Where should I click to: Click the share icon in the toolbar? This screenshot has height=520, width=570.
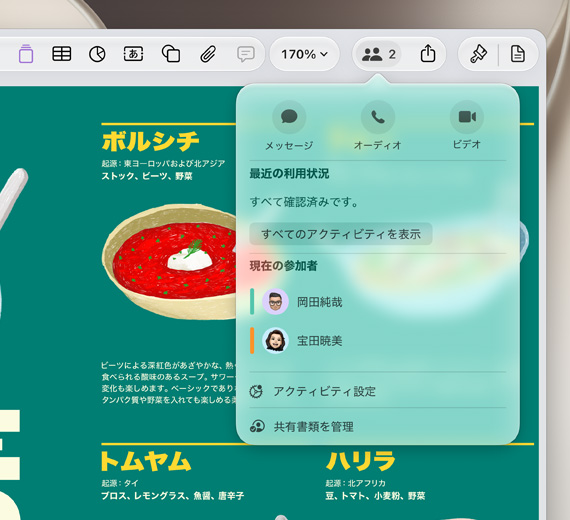point(428,54)
